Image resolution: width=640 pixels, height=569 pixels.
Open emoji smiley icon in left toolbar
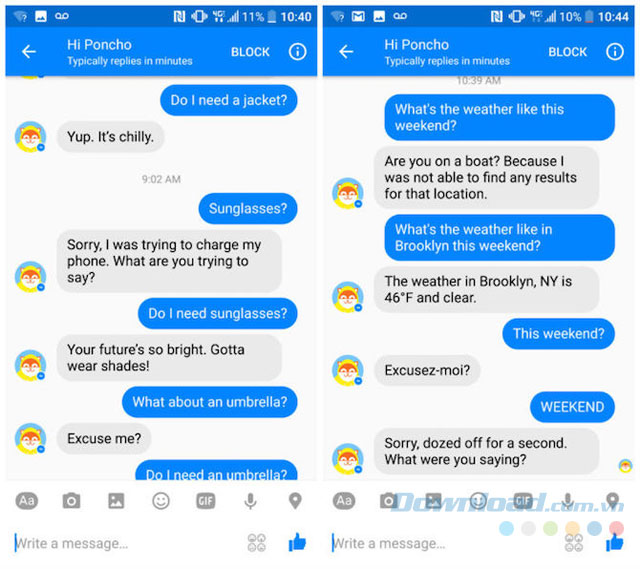point(161,500)
